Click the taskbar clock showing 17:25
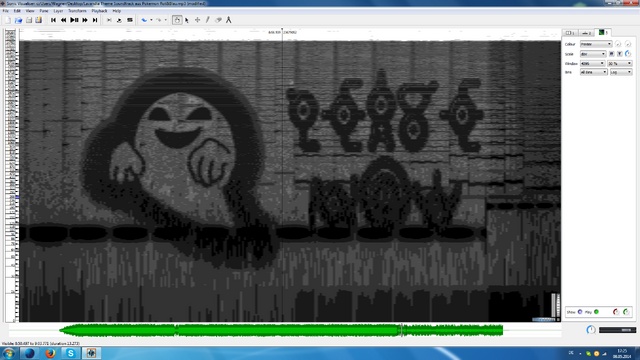This screenshot has height=360, width=640. (x=622, y=353)
